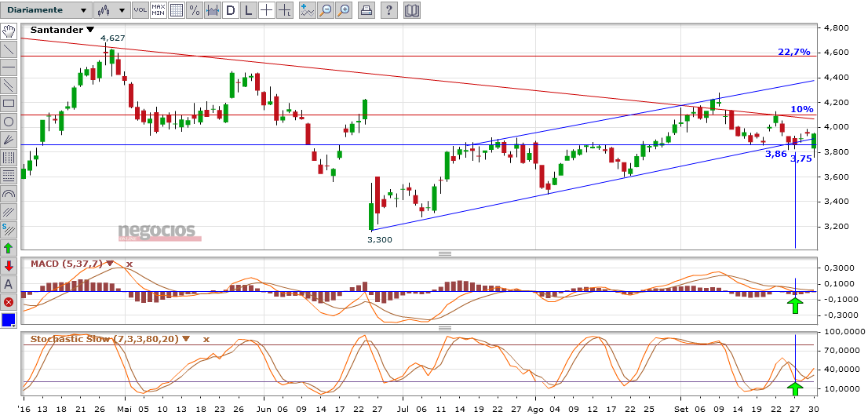Click the print icon
Viewport: 868px width, 419px height.
366,10
